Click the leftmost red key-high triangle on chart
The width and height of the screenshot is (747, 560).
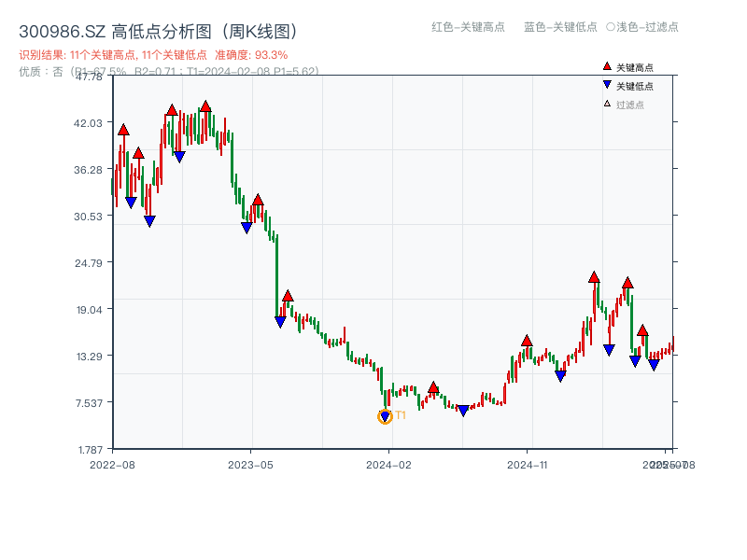pyautogui.click(x=123, y=130)
